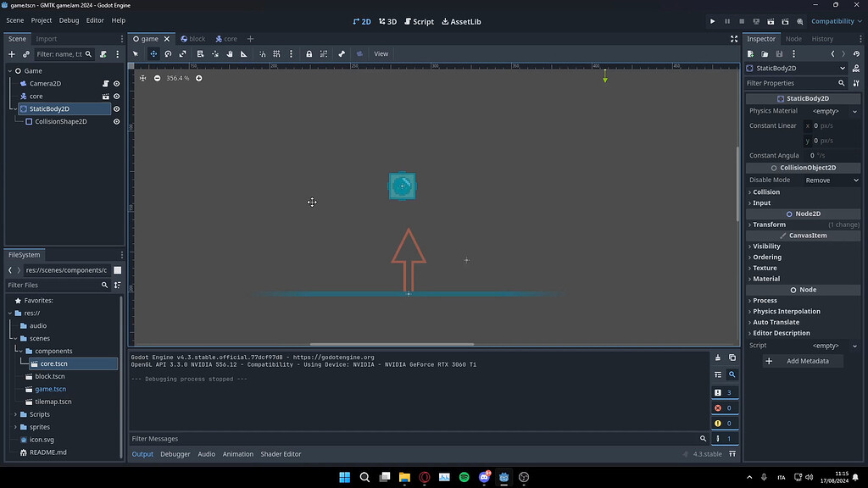
Task: Open snapping options three-dot menu
Action: pyautogui.click(x=291, y=53)
